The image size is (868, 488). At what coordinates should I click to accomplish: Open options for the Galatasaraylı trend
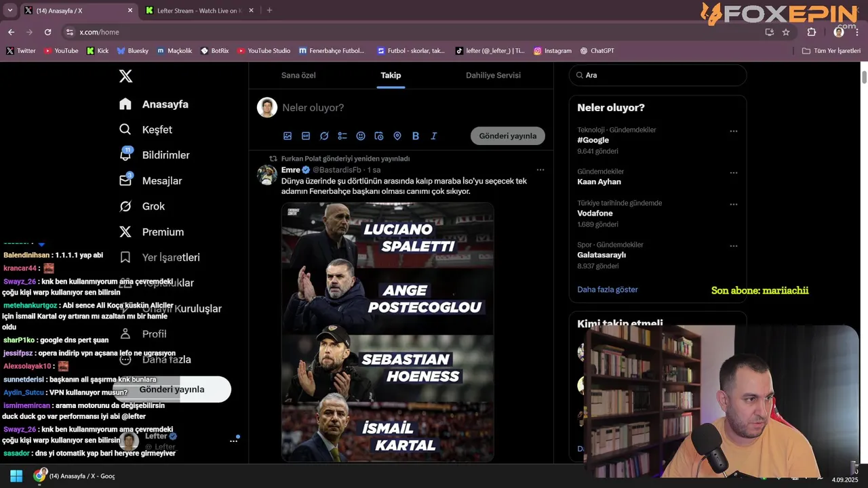pos(734,246)
